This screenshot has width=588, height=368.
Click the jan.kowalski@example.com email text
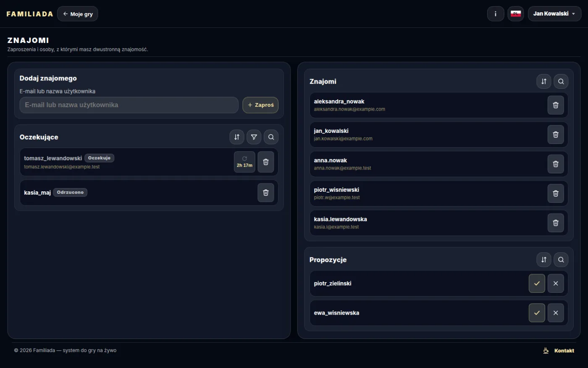click(343, 139)
